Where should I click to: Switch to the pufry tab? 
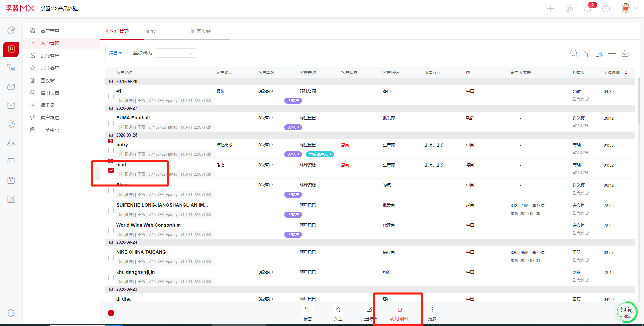tap(150, 31)
